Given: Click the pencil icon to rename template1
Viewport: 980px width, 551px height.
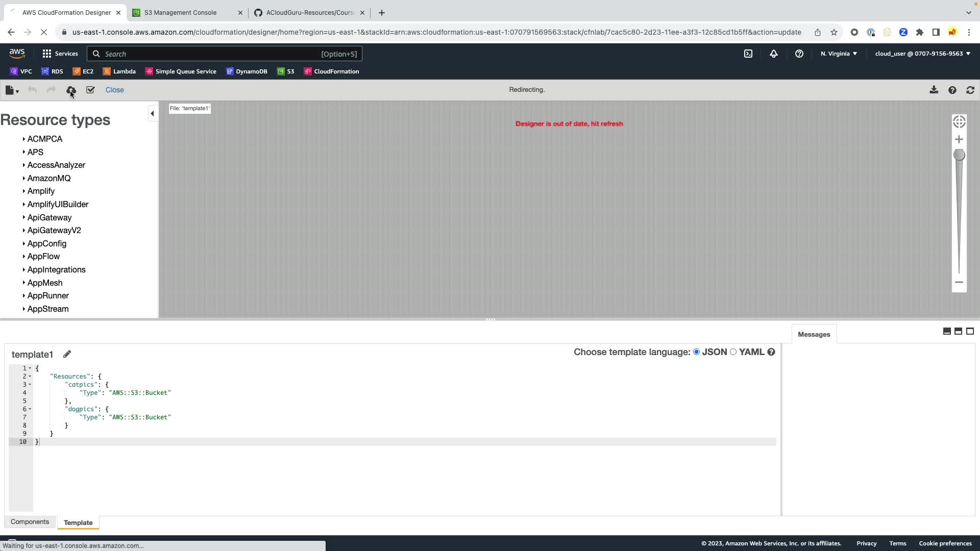Looking at the screenshot, I should point(67,354).
